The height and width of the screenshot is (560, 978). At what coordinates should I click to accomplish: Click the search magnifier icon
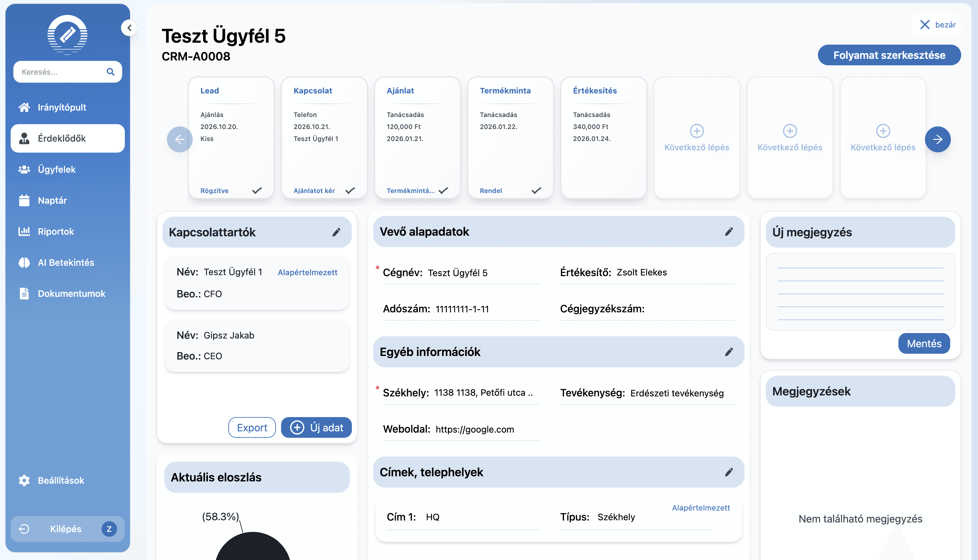pos(110,72)
